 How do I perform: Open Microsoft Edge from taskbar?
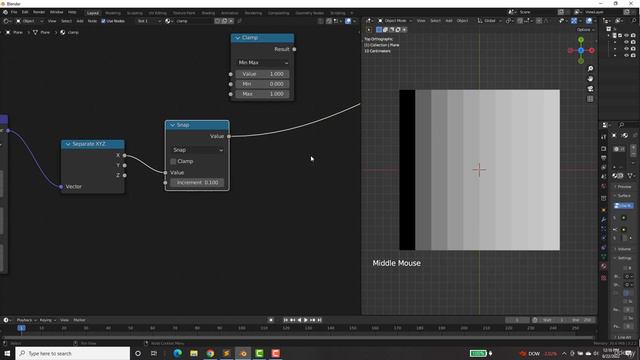coord(178,353)
